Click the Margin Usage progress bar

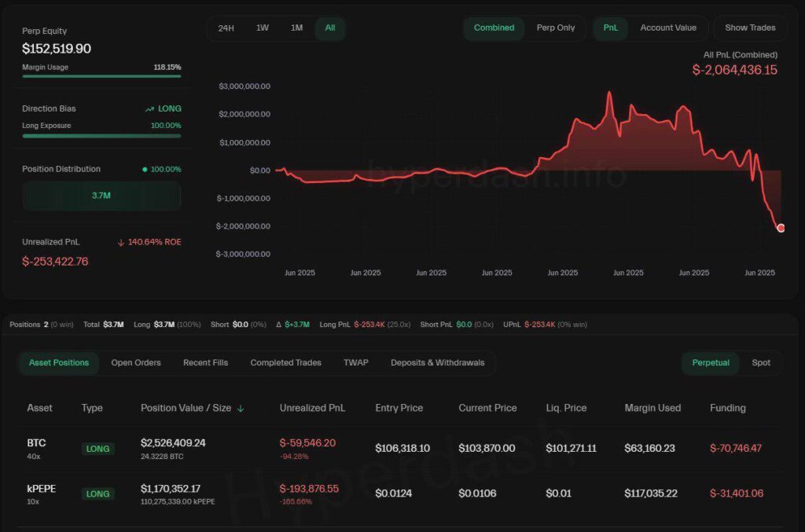101,76
